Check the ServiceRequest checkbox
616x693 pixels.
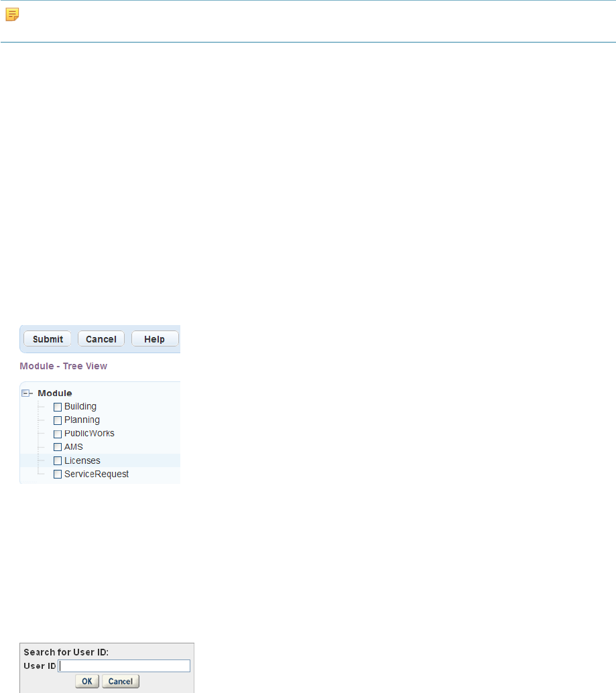click(x=58, y=475)
